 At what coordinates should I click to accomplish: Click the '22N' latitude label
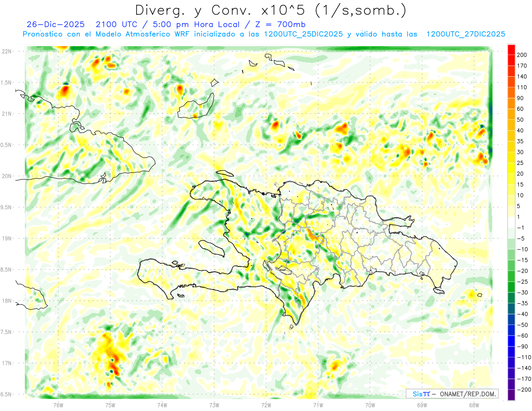pyautogui.click(x=8, y=51)
